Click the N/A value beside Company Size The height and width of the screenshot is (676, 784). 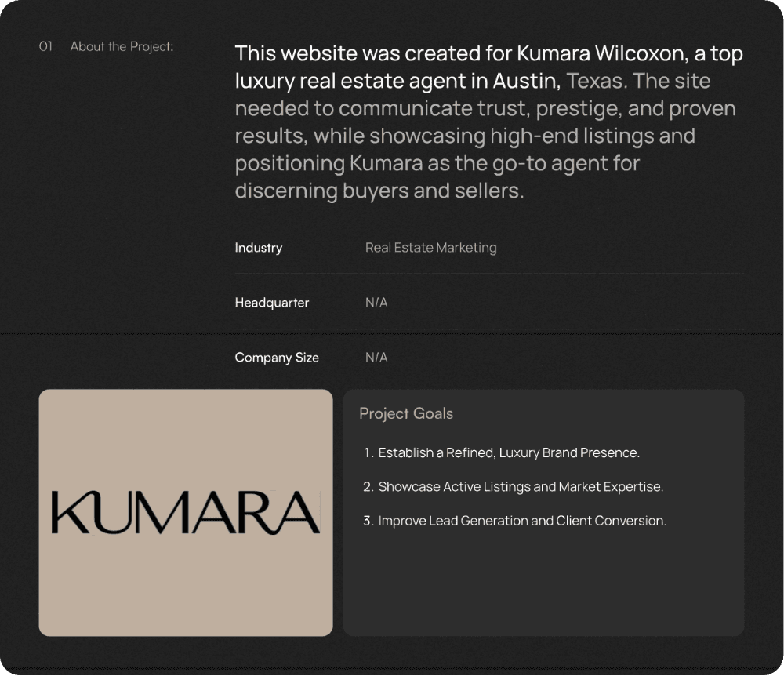[376, 358]
